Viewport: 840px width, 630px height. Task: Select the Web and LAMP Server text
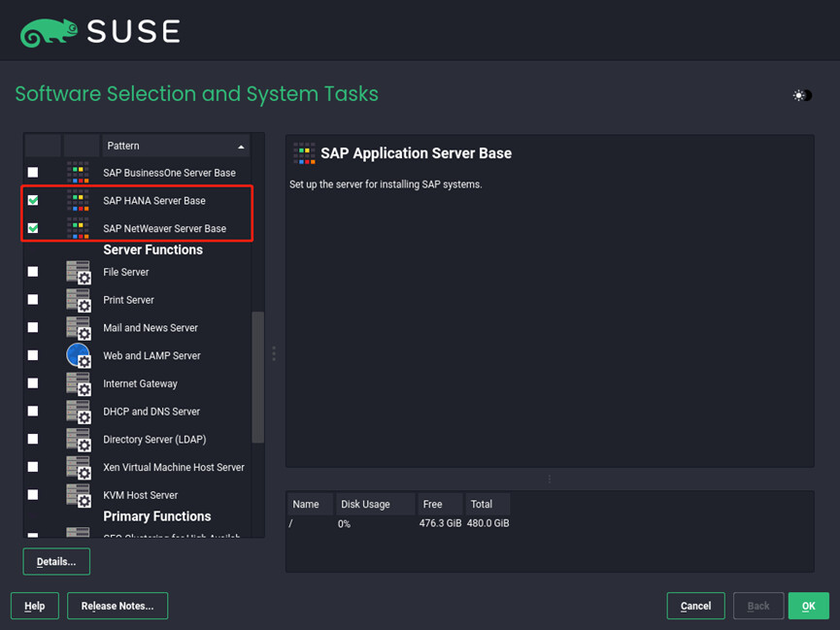coord(151,355)
